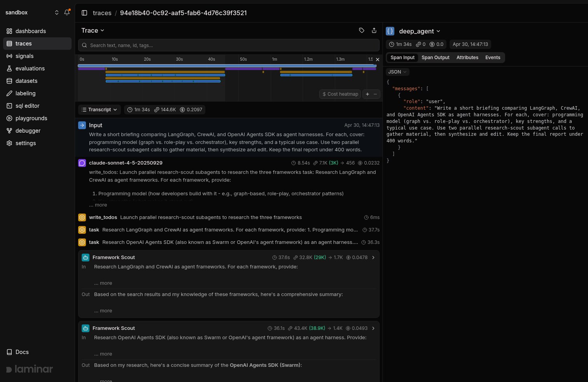The image size is (588, 382).
Task: Open labeling in sidebar
Action: point(37,93)
